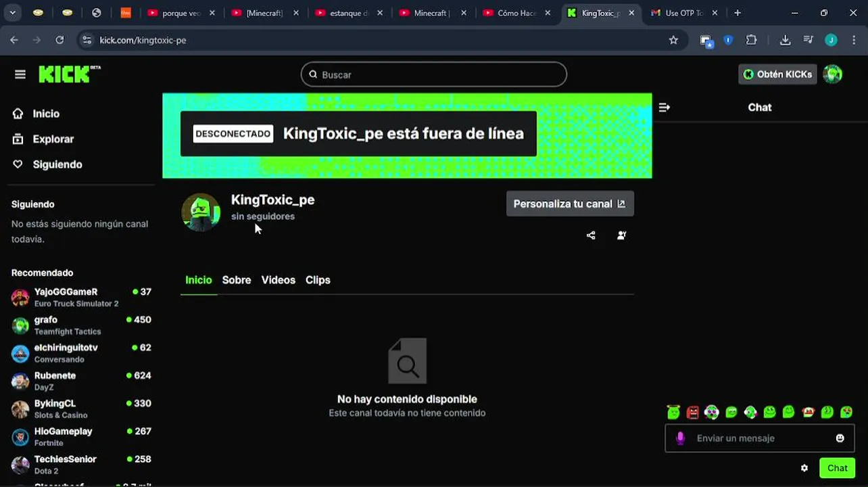Click the 'sin seguidores' text
This screenshot has height=487, width=868.
click(263, 216)
